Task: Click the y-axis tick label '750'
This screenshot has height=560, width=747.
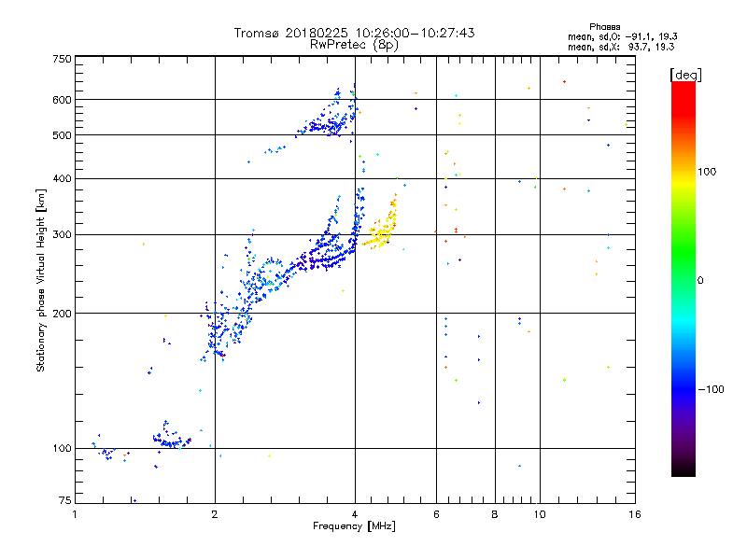Action: (x=62, y=59)
